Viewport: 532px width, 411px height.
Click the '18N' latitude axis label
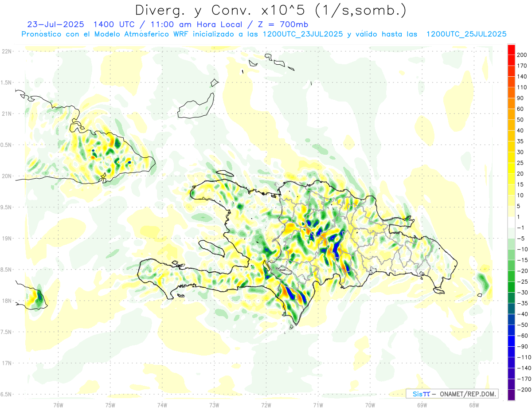[6, 301]
